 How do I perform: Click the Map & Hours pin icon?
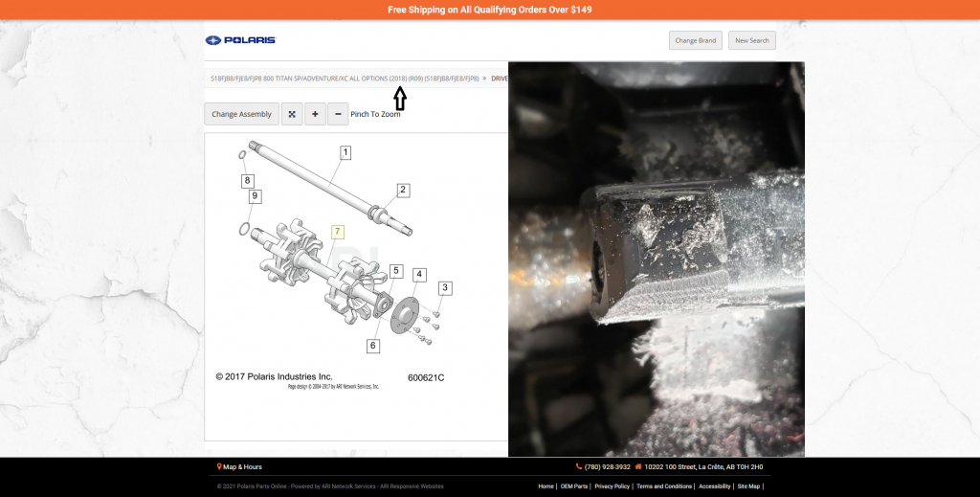(220, 467)
